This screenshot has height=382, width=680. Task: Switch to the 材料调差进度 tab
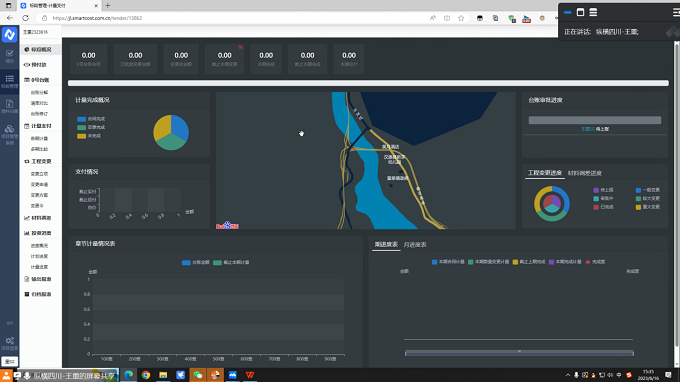585,173
